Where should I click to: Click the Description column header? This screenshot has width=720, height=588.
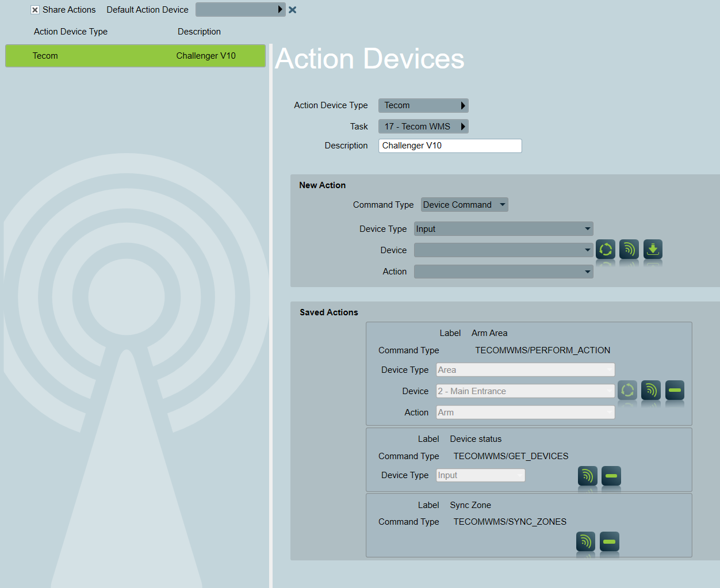click(199, 32)
